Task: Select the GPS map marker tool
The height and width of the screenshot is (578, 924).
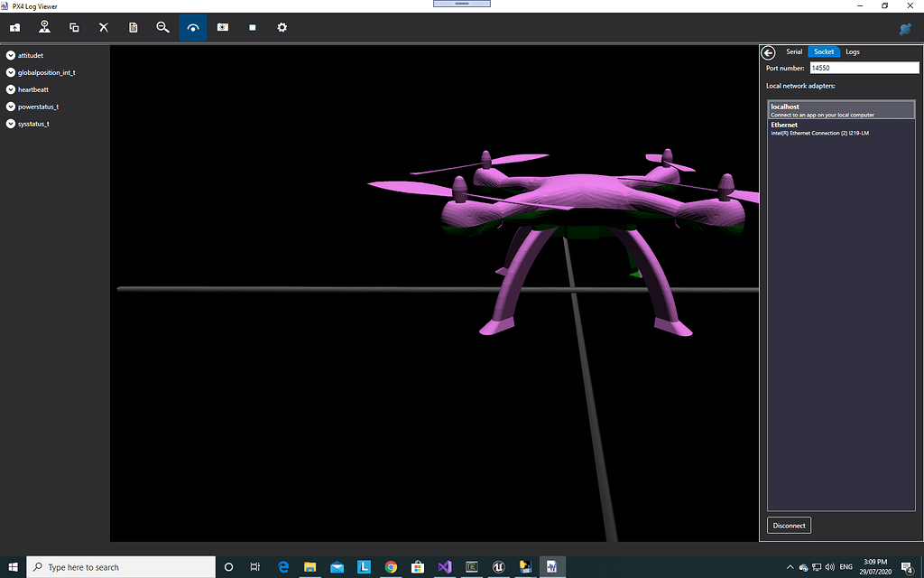Action: (x=44, y=27)
